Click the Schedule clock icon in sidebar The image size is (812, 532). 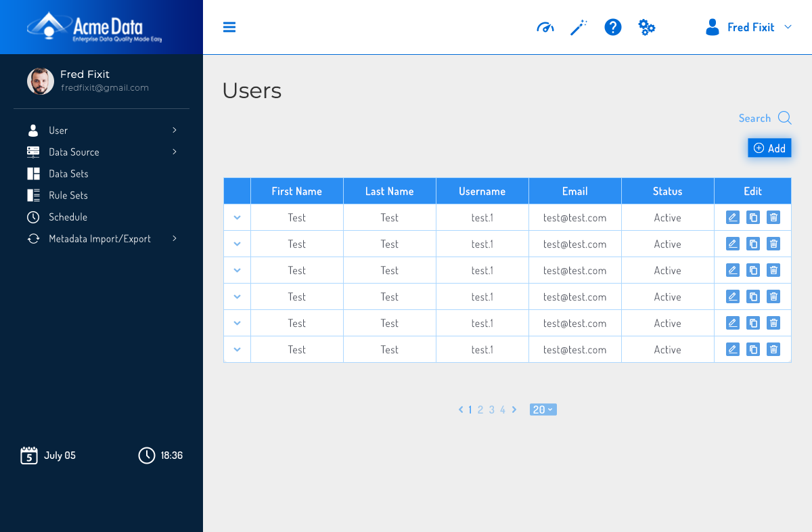(x=33, y=217)
